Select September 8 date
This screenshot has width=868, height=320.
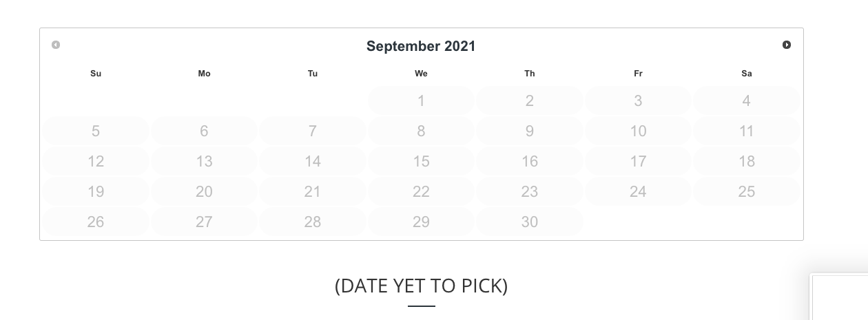[x=421, y=131]
